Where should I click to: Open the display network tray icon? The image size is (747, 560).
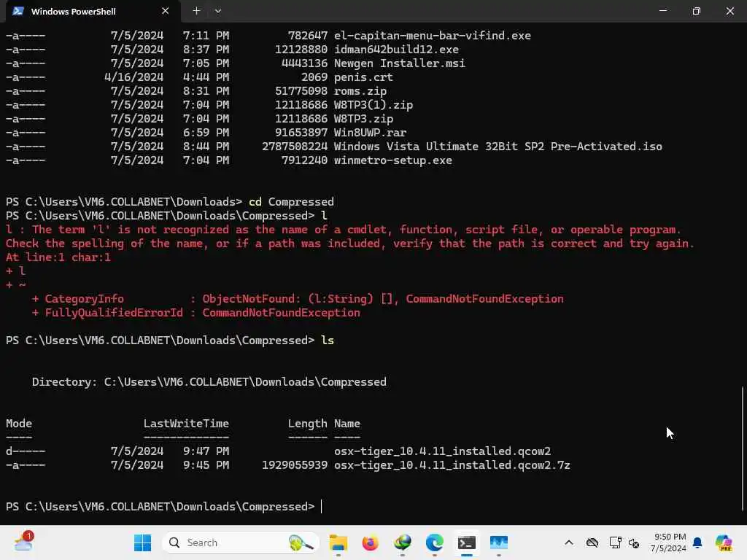[x=615, y=542]
